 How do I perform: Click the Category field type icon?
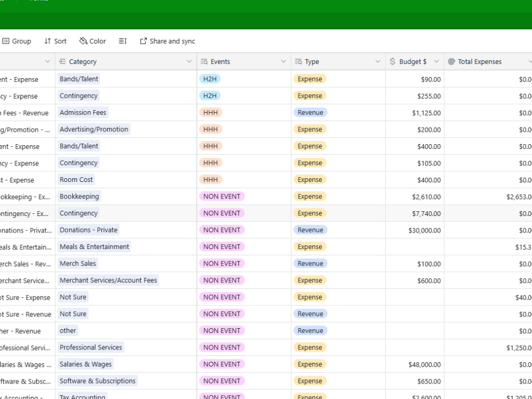(62, 62)
